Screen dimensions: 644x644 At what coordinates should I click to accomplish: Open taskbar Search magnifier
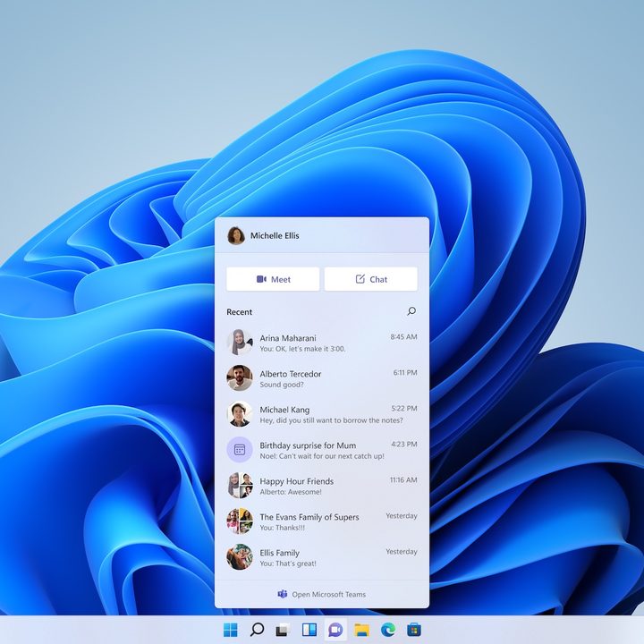click(257, 629)
